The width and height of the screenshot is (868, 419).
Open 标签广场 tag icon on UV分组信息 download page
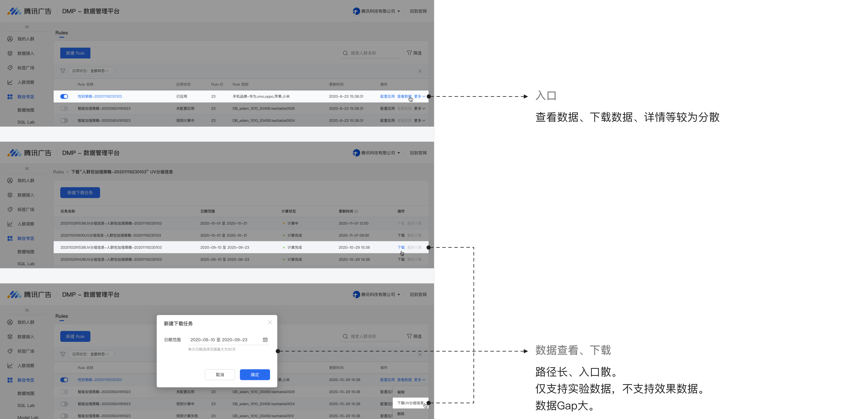pos(10,210)
